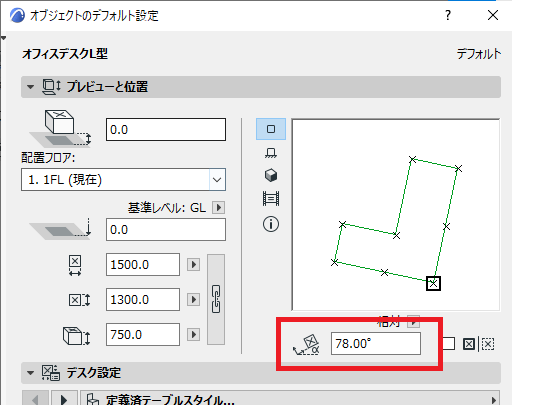Click the height-to-floor field showing 0.0

[x=166, y=130]
